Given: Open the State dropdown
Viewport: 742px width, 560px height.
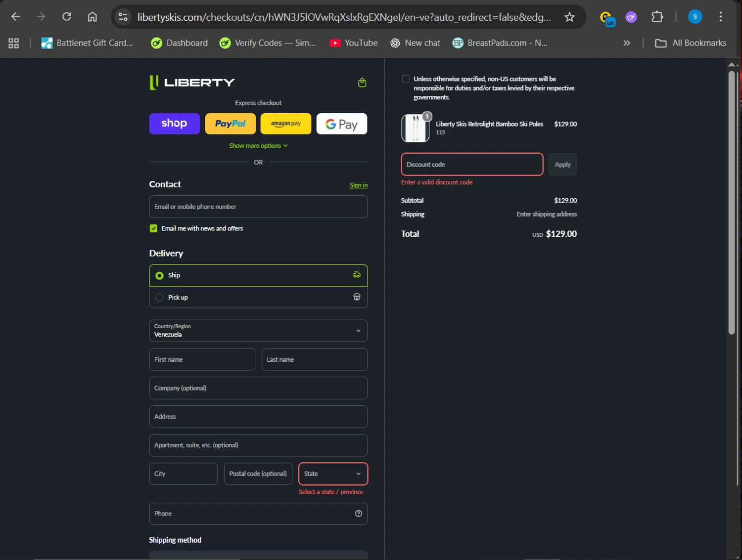Looking at the screenshot, I should click(x=333, y=474).
